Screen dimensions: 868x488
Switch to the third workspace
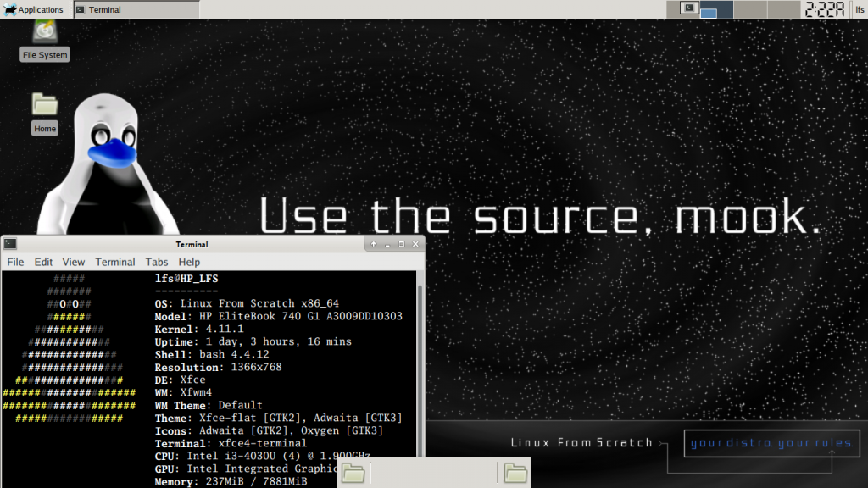750,9
